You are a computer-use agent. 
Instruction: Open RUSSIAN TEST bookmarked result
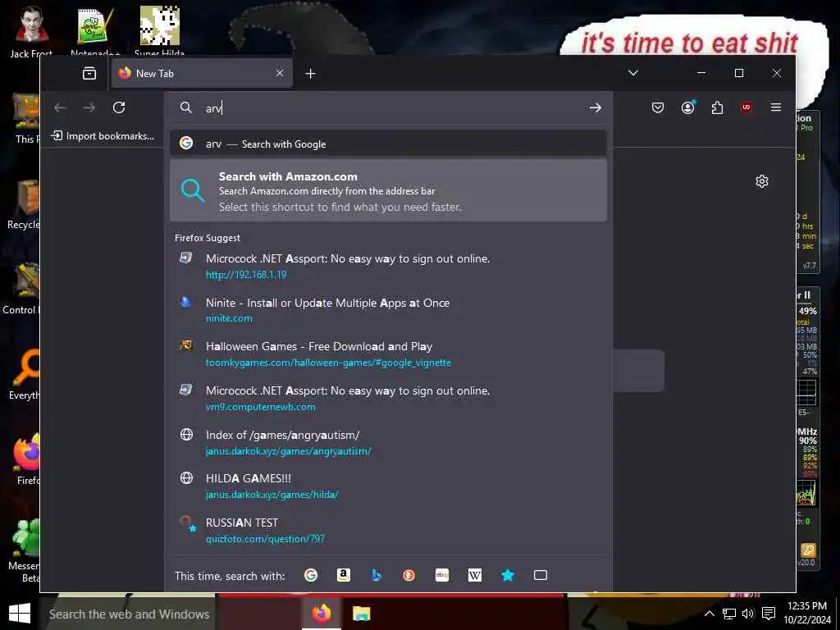point(388,531)
